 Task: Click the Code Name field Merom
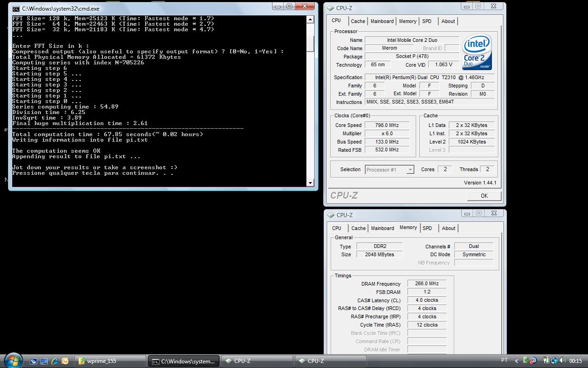tap(390, 48)
